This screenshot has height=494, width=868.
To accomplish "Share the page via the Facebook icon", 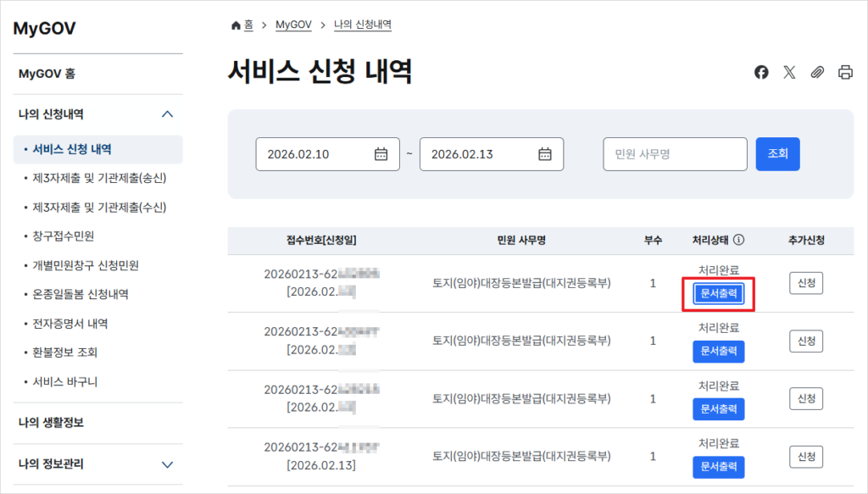I will (760, 73).
